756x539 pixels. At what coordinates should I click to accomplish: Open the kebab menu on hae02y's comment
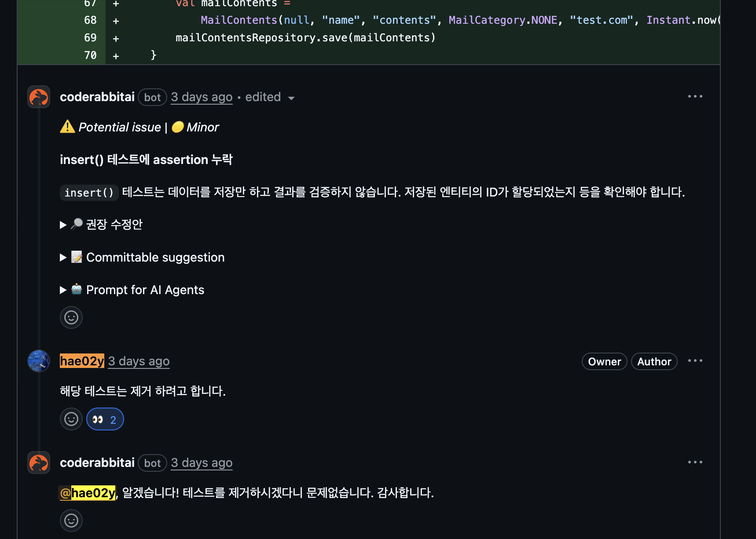(x=695, y=361)
